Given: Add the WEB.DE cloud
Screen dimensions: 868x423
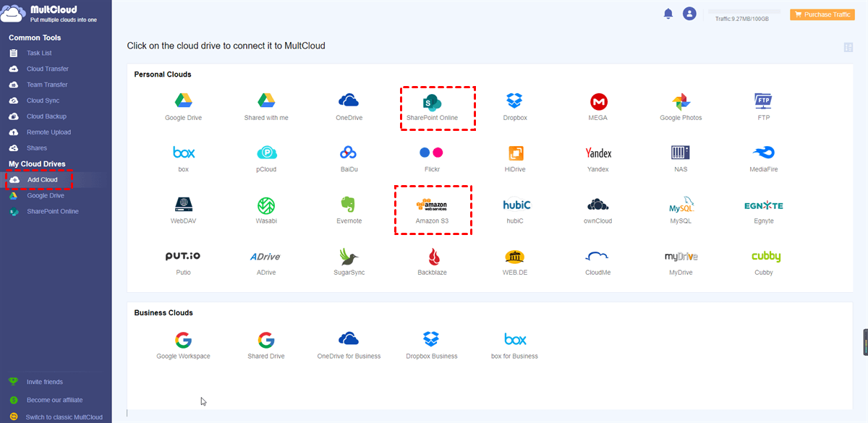Looking at the screenshot, I should (x=515, y=262).
